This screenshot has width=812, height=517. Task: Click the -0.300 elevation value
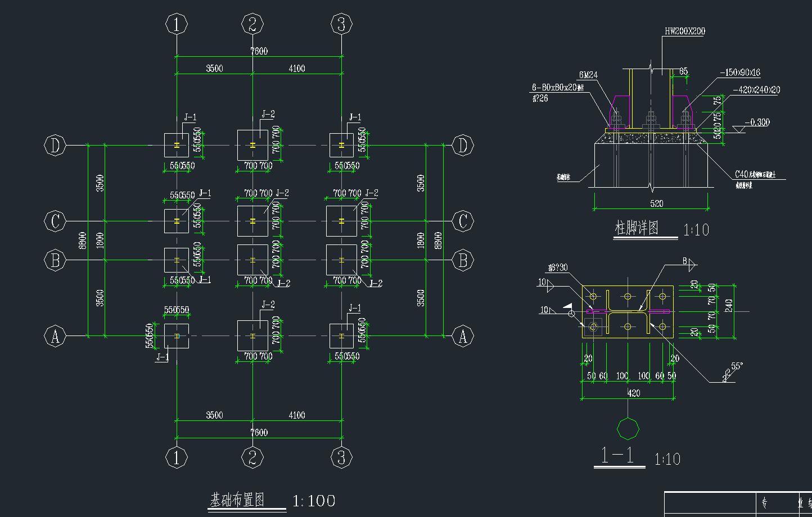click(757, 123)
